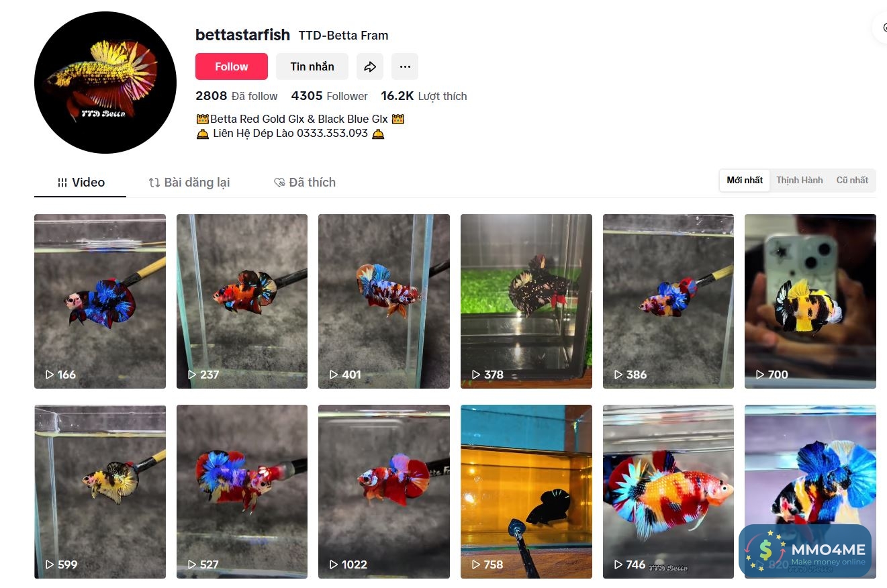Viewport: 887px width, 588px height.
Task: Open the 2808 Đã follow list
Action: tap(236, 96)
